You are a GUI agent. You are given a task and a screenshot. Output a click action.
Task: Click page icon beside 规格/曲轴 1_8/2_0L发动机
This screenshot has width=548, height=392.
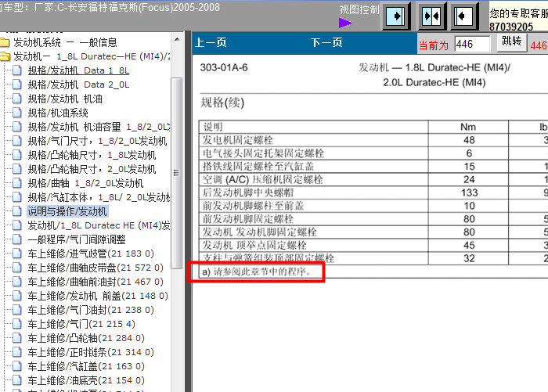[x=16, y=183]
